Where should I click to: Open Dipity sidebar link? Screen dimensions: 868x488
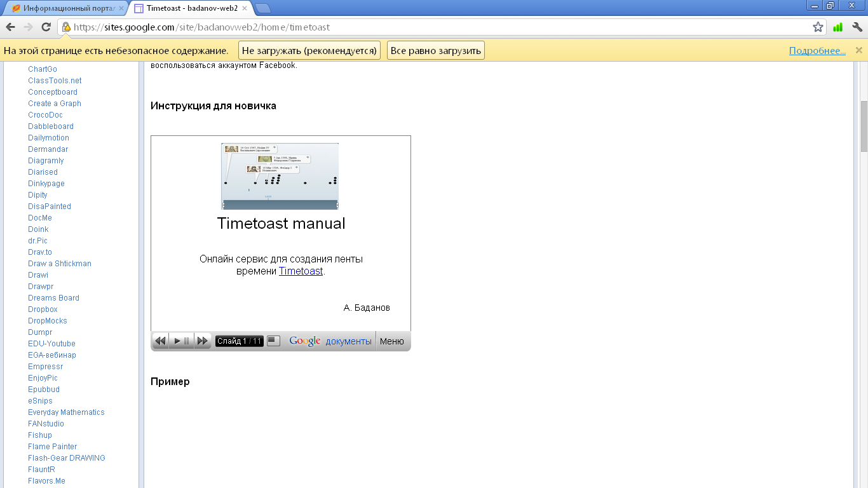pyautogui.click(x=37, y=195)
